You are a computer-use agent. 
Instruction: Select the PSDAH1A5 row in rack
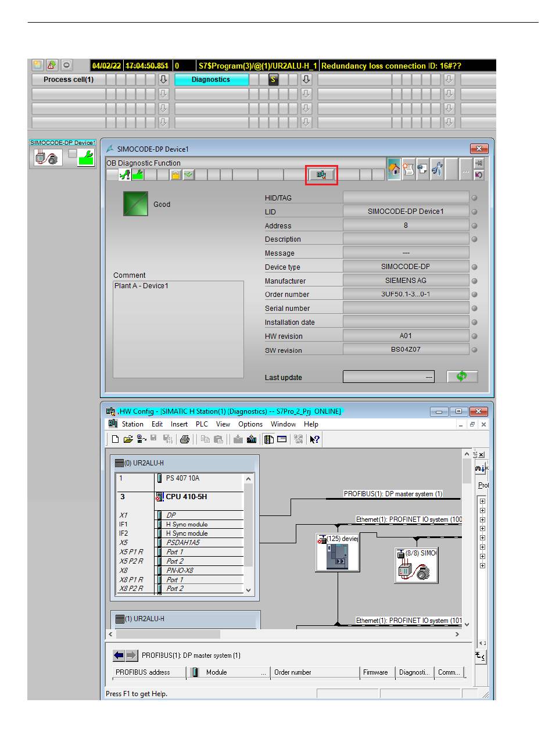tap(180, 543)
